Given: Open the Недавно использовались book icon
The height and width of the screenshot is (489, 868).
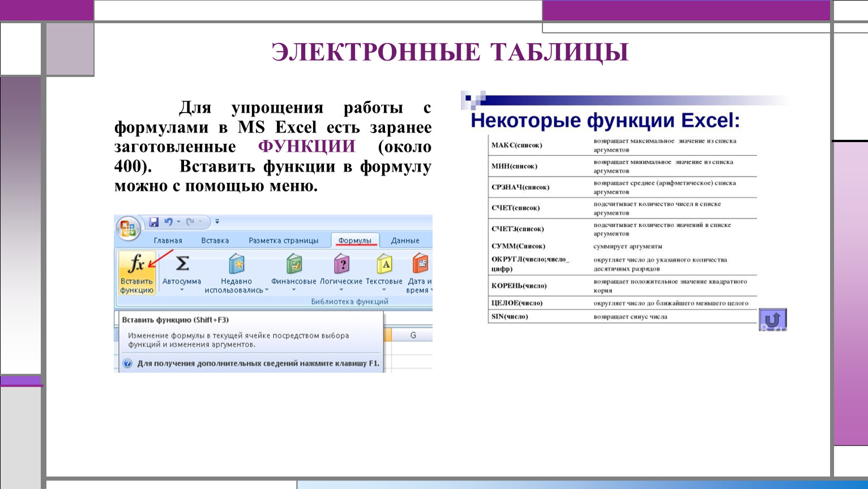Looking at the screenshot, I should tap(236, 264).
